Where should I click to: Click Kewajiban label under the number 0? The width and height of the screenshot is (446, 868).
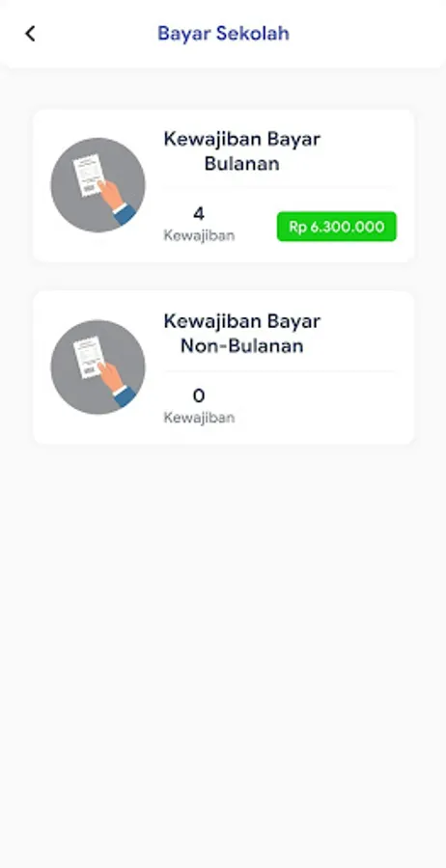[x=199, y=417]
